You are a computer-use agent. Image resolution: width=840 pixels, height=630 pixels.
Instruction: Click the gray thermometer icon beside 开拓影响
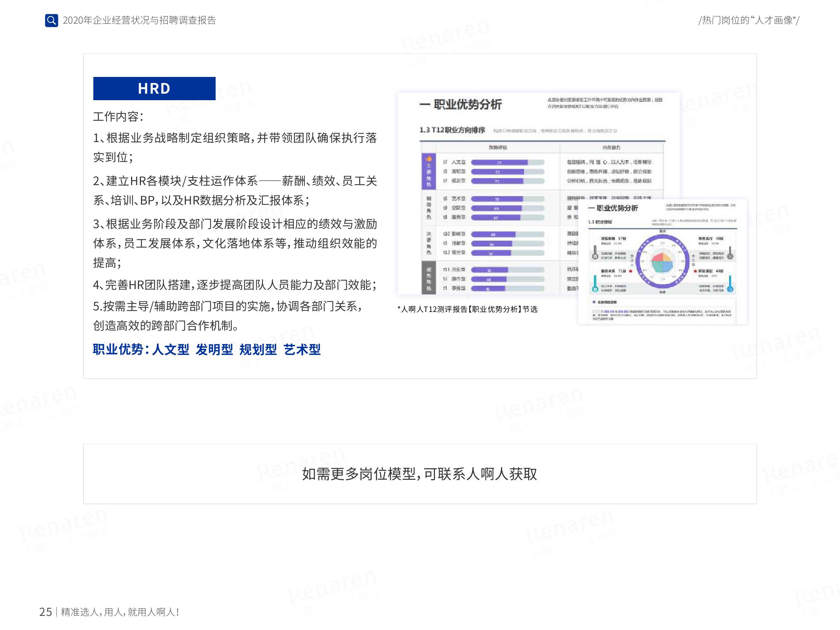[x=595, y=253]
